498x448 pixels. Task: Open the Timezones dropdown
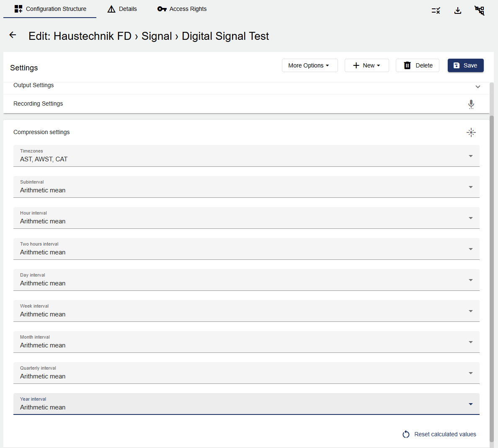(246, 156)
